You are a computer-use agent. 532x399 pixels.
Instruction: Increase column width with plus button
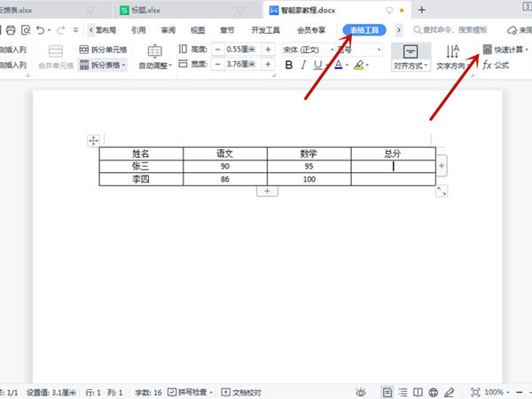point(268,64)
